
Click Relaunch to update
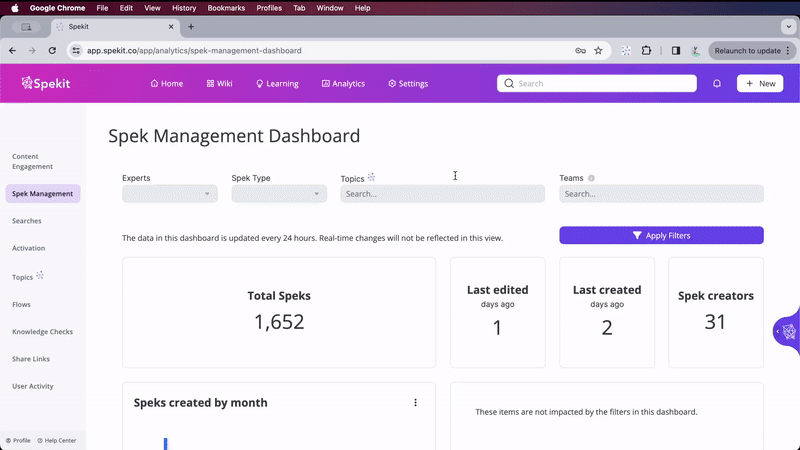click(747, 51)
